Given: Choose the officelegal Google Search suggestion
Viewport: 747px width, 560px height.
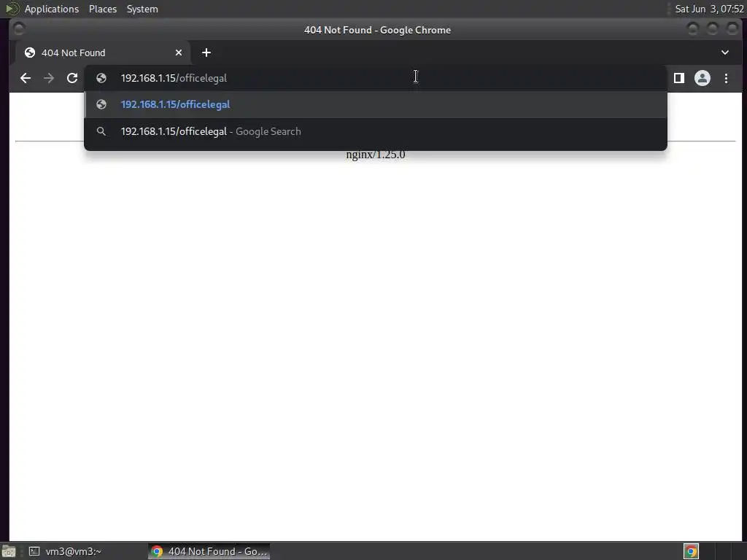Looking at the screenshot, I should pos(376,131).
